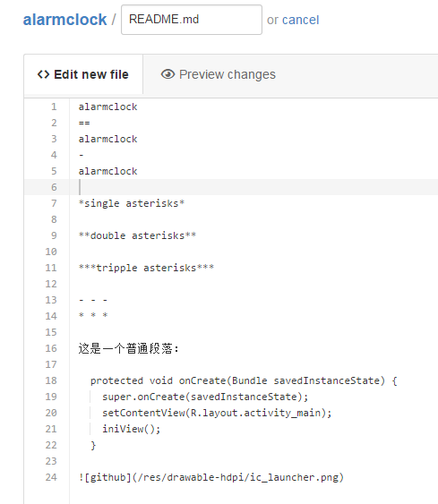Click the code brackets icon on Edit tab
Viewport: 438px width, 504px height.
click(43, 74)
